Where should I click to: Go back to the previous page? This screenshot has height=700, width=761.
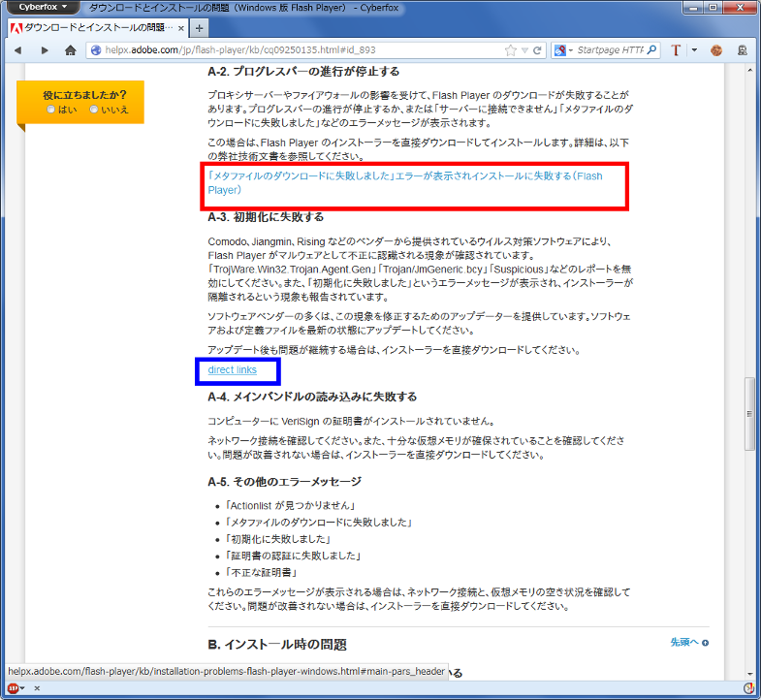tap(18, 50)
